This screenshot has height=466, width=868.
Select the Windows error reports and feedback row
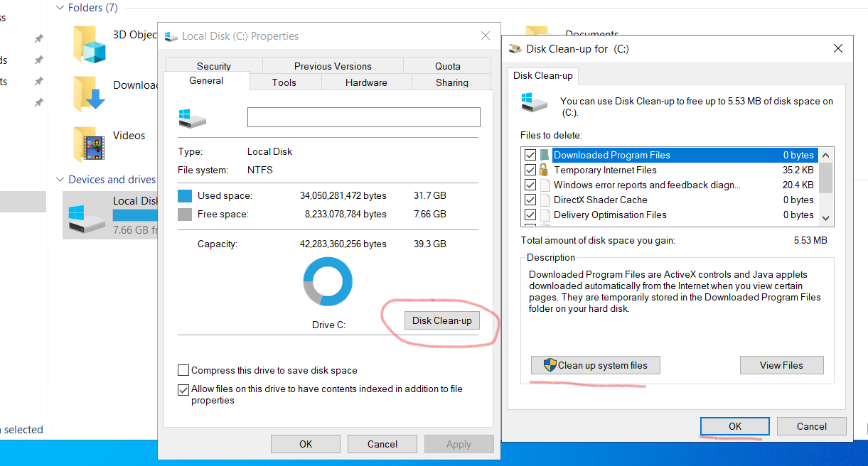(670, 185)
